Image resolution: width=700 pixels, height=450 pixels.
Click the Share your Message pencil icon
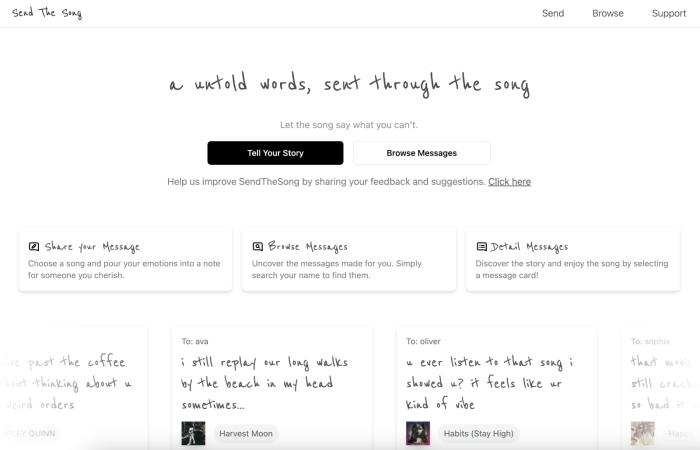pos(34,246)
